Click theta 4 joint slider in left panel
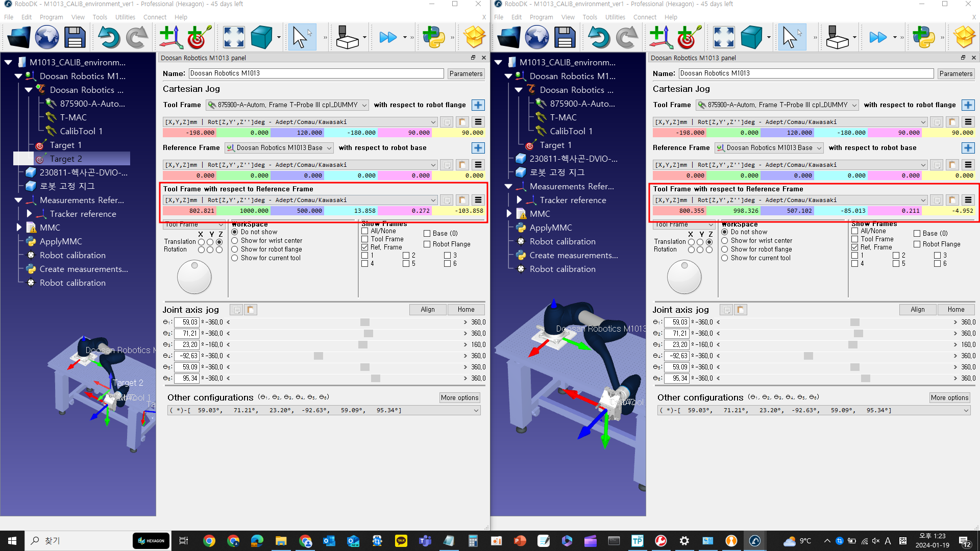Image resolution: width=980 pixels, height=551 pixels. point(318,356)
